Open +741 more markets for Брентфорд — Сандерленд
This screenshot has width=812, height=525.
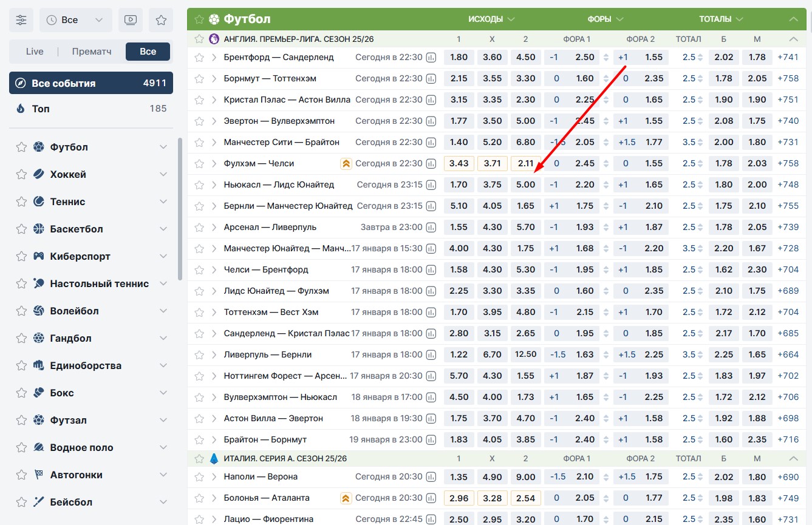(788, 58)
